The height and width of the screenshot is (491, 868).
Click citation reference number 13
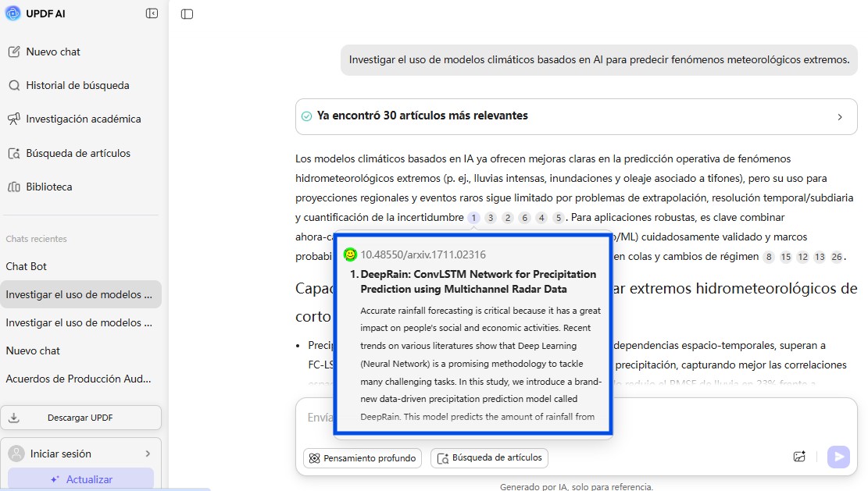(x=820, y=257)
